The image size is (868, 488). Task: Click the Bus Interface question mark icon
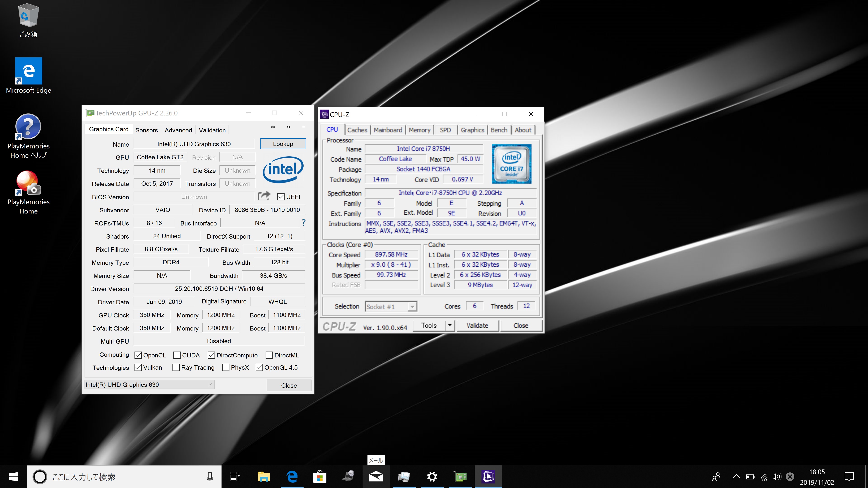click(x=303, y=222)
